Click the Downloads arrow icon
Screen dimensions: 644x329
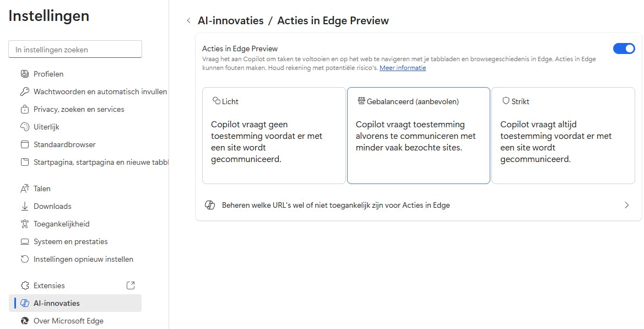tap(24, 206)
